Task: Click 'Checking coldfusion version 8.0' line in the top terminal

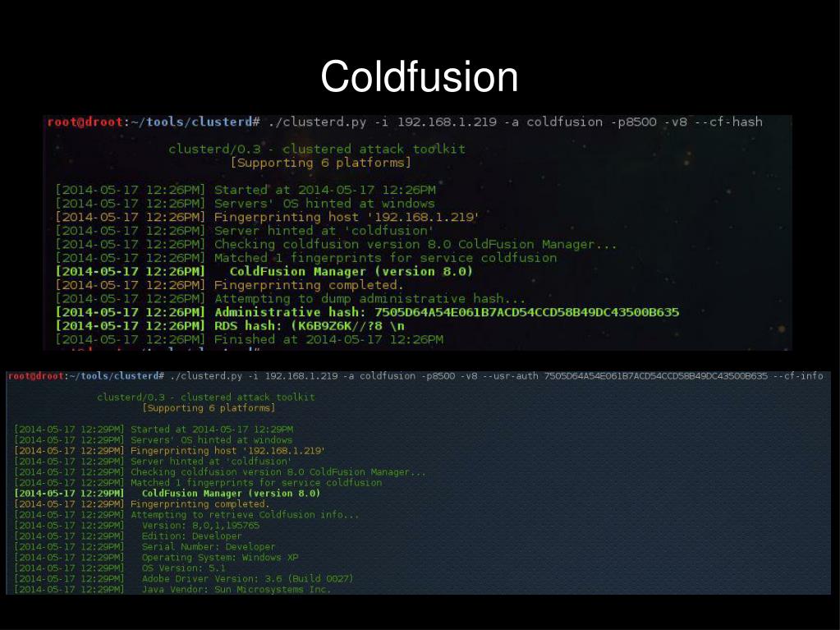Action: pos(415,244)
